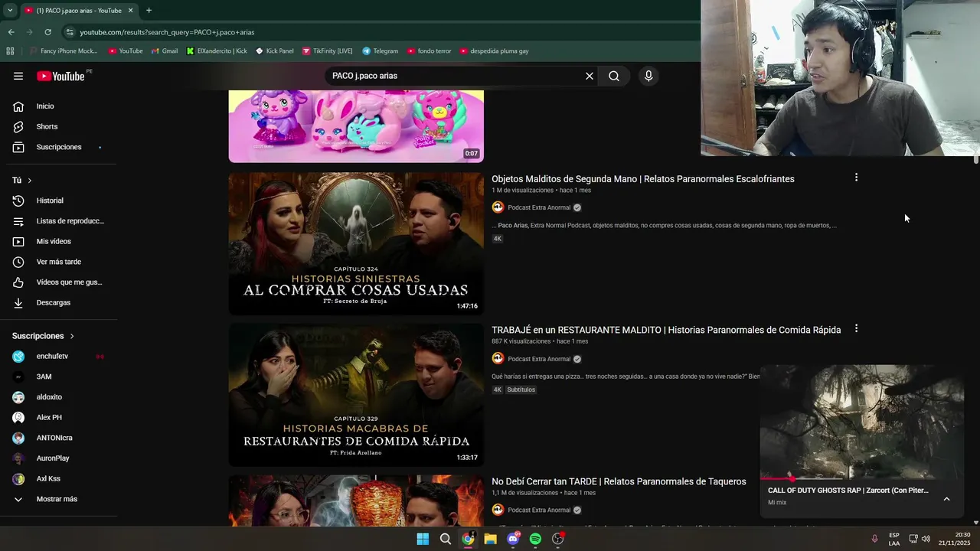
Task: Open the Fancy iPhone Mock bookmark
Action: click(63, 51)
